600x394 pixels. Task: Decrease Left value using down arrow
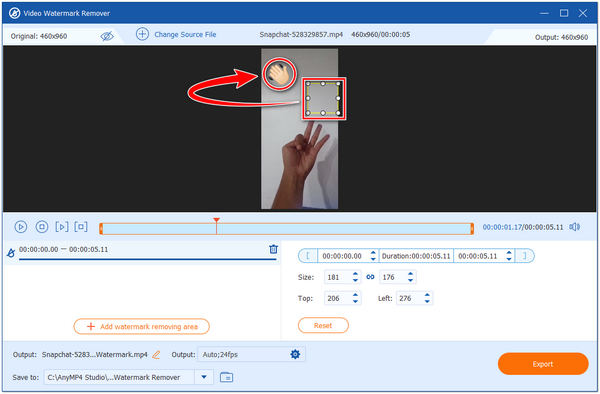tap(427, 302)
